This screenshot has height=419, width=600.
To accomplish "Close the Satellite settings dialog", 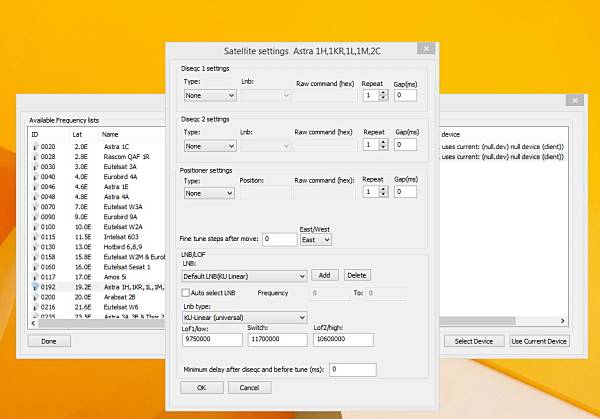I will pos(426,49).
